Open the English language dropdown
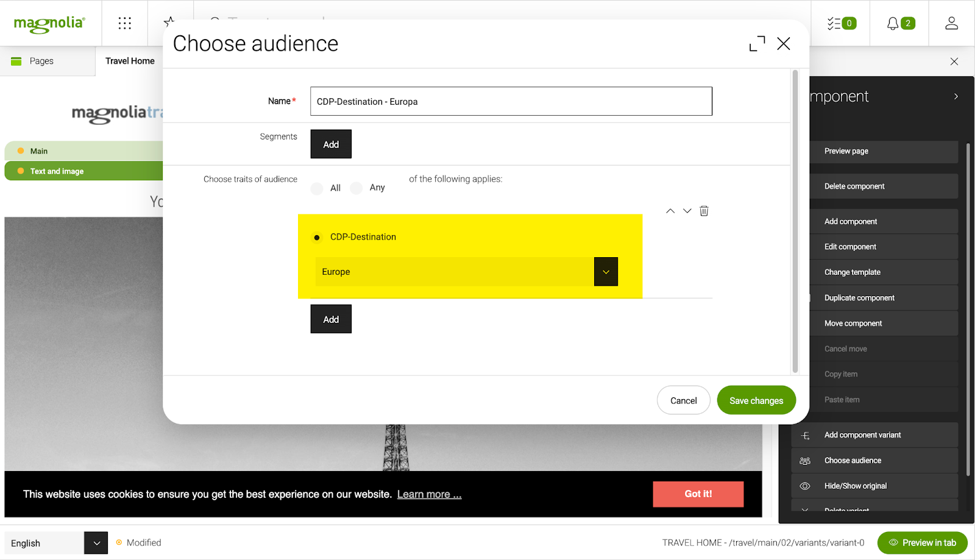The width and height of the screenshot is (975, 560). click(96, 543)
